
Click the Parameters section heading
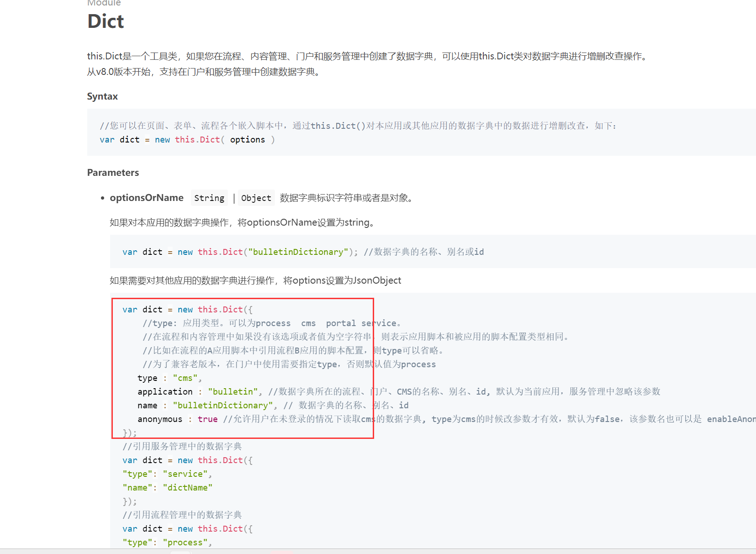(113, 173)
